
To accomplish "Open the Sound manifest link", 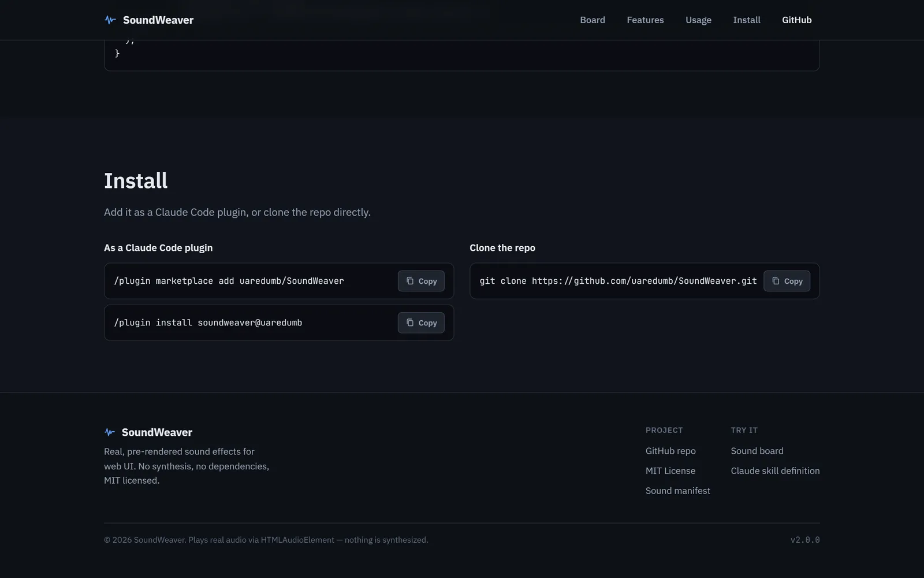I will (678, 491).
